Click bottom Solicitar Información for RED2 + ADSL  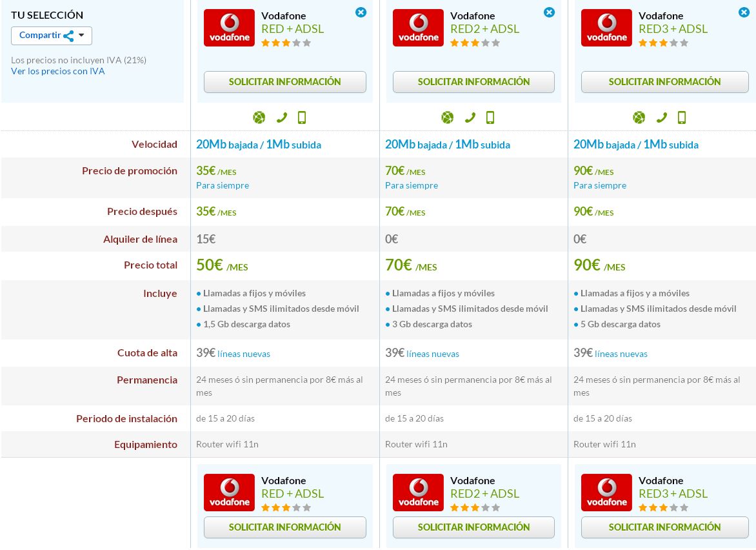click(473, 527)
